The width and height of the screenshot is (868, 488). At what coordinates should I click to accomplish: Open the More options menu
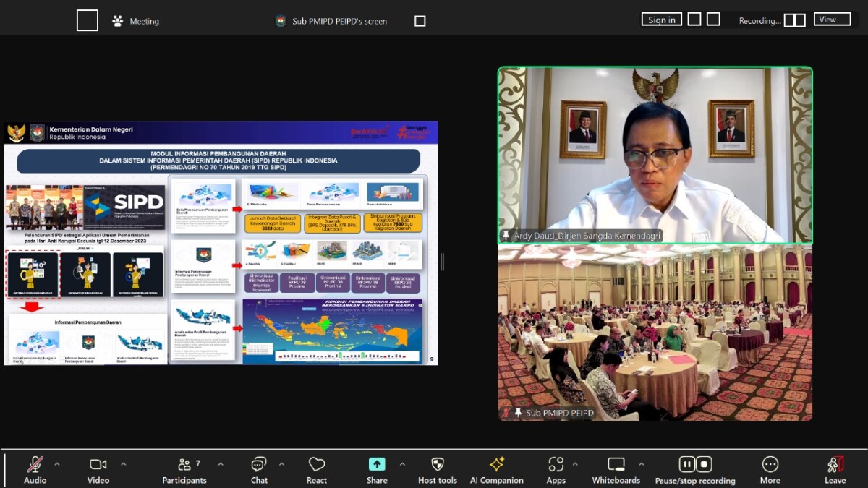click(x=770, y=465)
